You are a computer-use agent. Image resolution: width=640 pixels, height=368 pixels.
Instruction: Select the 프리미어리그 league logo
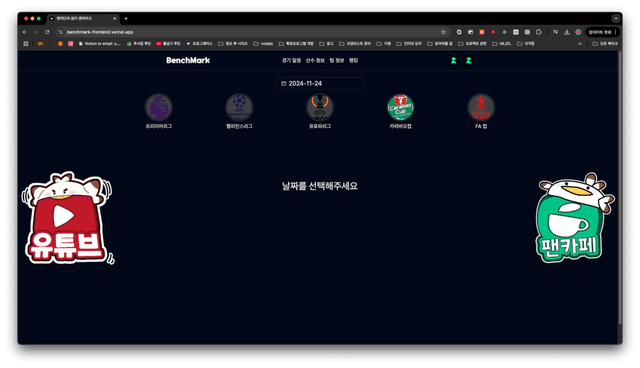click(x=159, y=107)
